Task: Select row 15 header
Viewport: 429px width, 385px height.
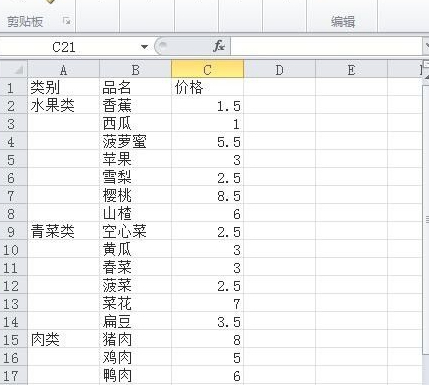Action: (x=13, y=340)
